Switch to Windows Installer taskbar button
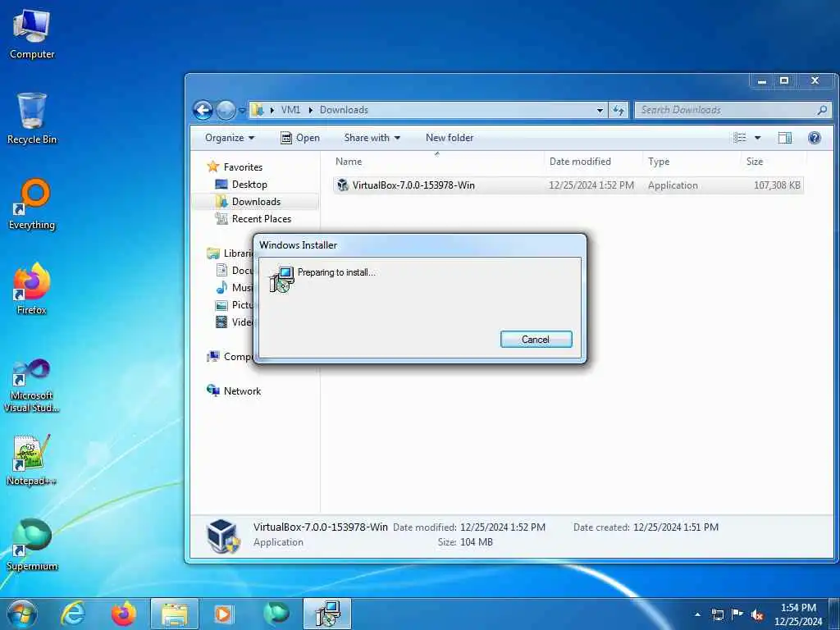840x630 pixels. point(327,614)
